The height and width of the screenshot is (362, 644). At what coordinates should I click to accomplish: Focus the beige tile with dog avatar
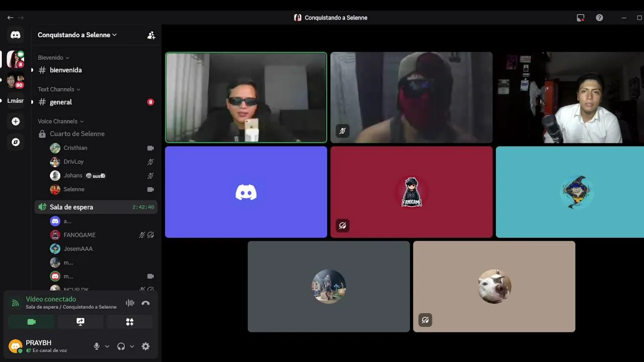pos(494,287)
